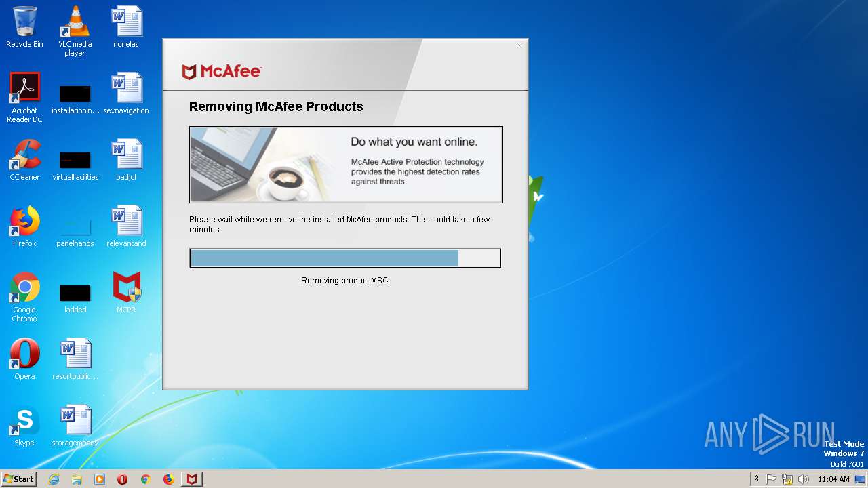868x488 pixels.
Task: Click the McAfee logo in header
Action: click(222, 72)
